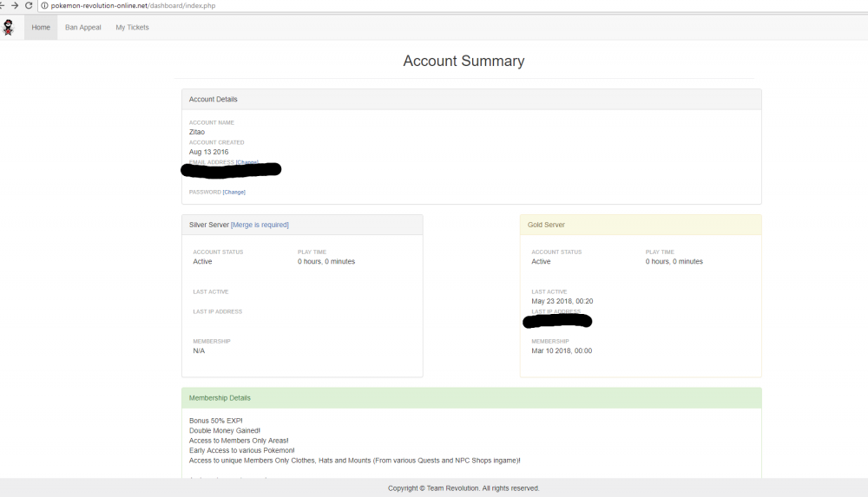Reload the page with the refresh icon
868x497 pixels.
[29, 5]
